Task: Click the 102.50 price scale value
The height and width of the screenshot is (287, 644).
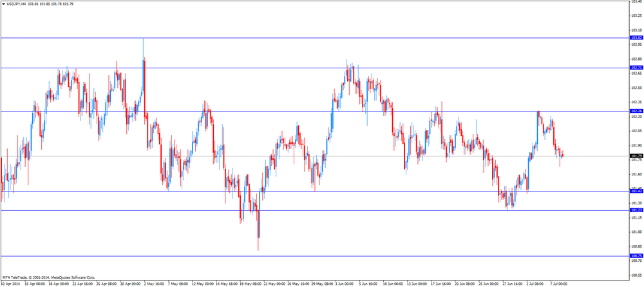Action: tap(636, 88)
